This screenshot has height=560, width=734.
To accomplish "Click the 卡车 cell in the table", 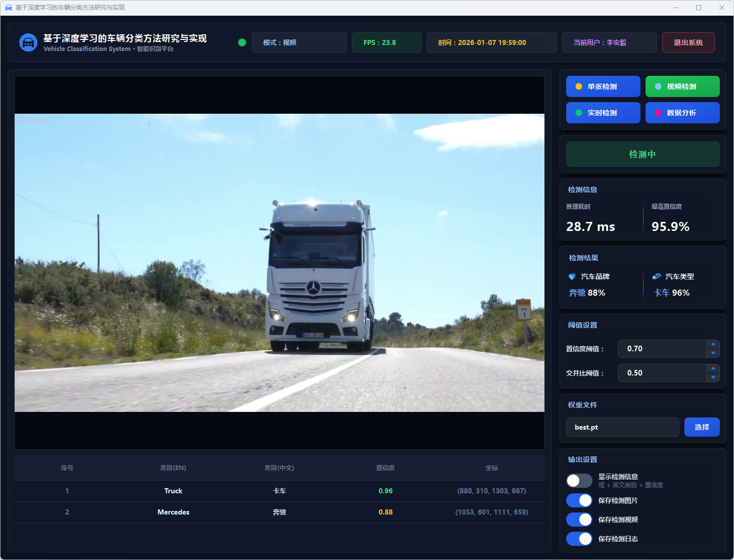I will pyautogui.click(x=280, y=491).
